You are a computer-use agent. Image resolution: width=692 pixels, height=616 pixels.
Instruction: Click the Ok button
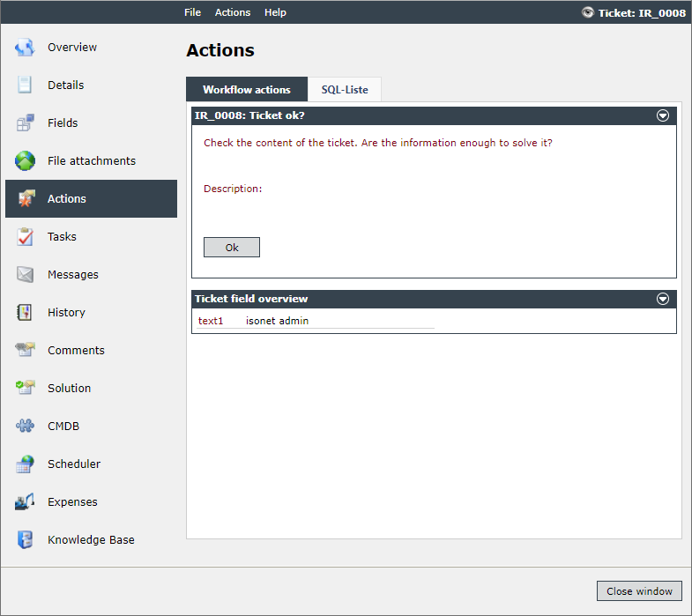[232, 247]
